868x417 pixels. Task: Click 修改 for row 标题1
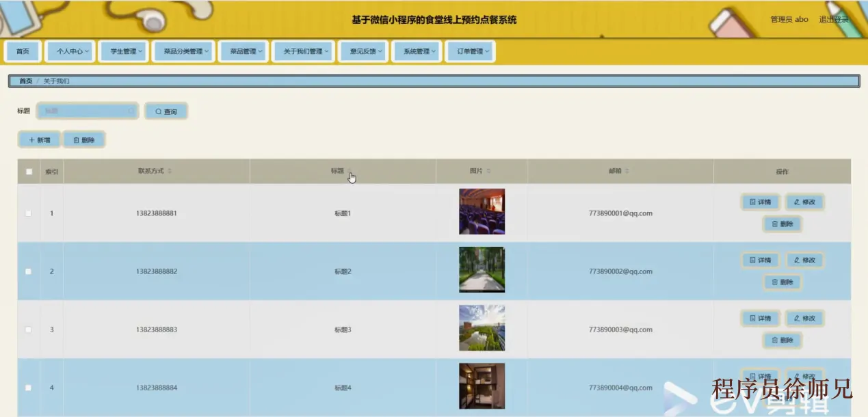tap(804, 202)
